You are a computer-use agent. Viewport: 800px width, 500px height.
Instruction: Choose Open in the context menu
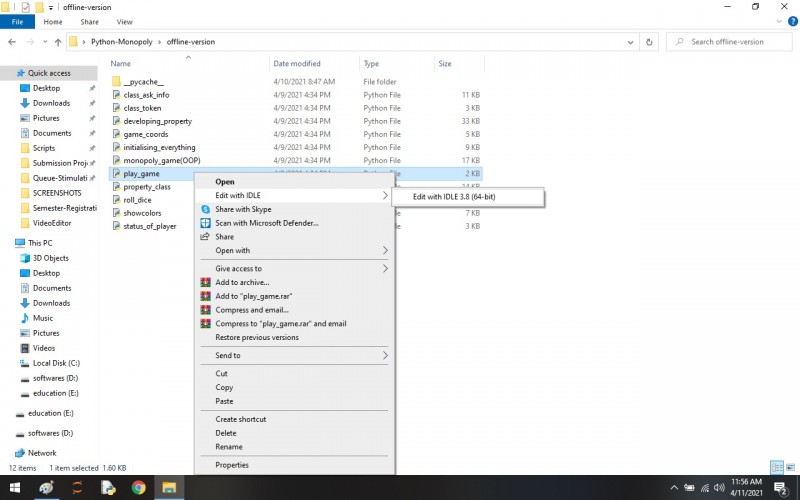294,182
